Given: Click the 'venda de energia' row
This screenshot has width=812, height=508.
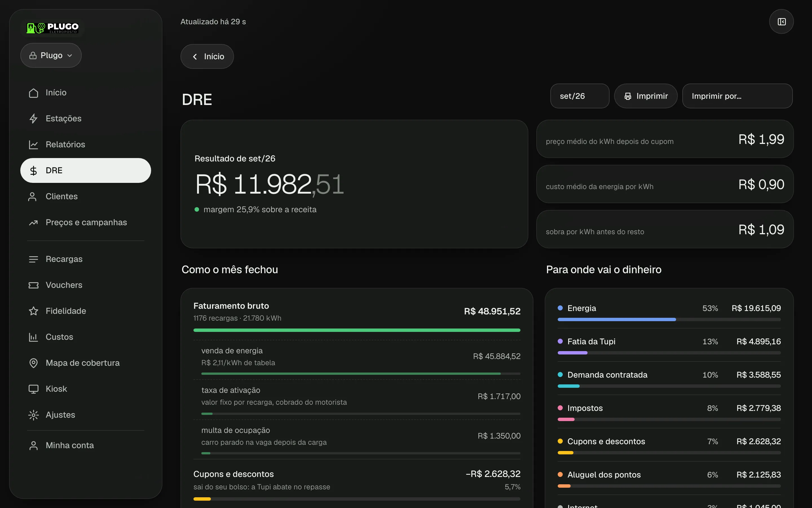Looking at the screenshot, I should pos(357,360).
